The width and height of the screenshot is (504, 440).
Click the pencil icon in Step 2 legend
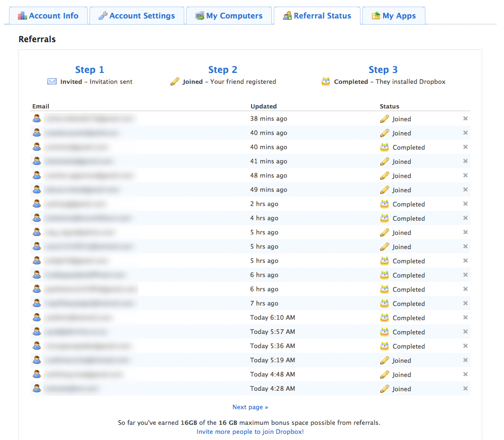pos(174,81)
